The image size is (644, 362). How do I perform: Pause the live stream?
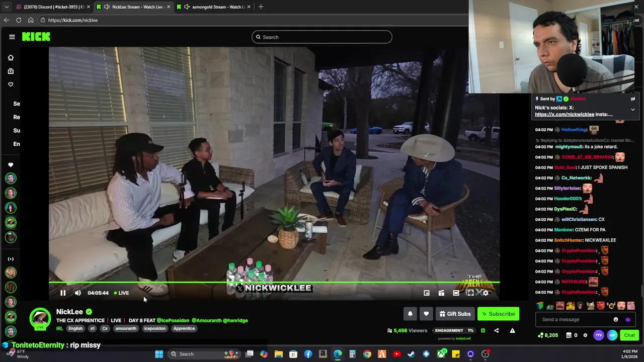(x=63, y=293)
